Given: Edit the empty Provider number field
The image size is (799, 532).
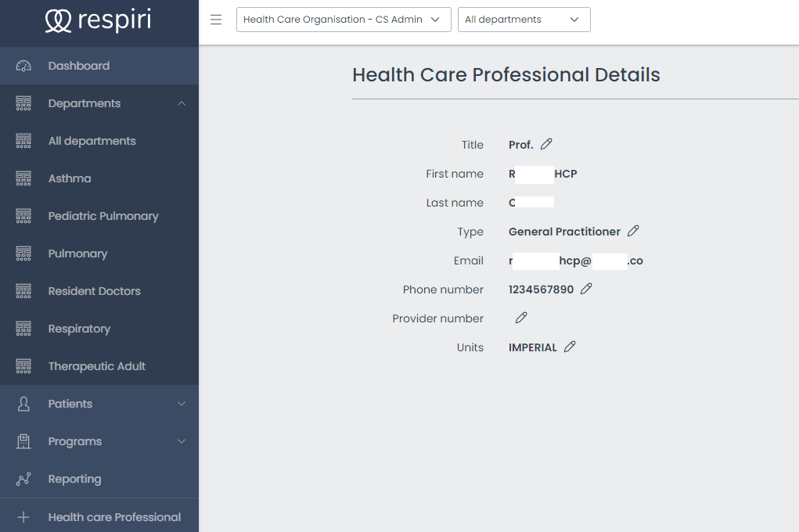Looking at the screenshot, I should (521, 318).
